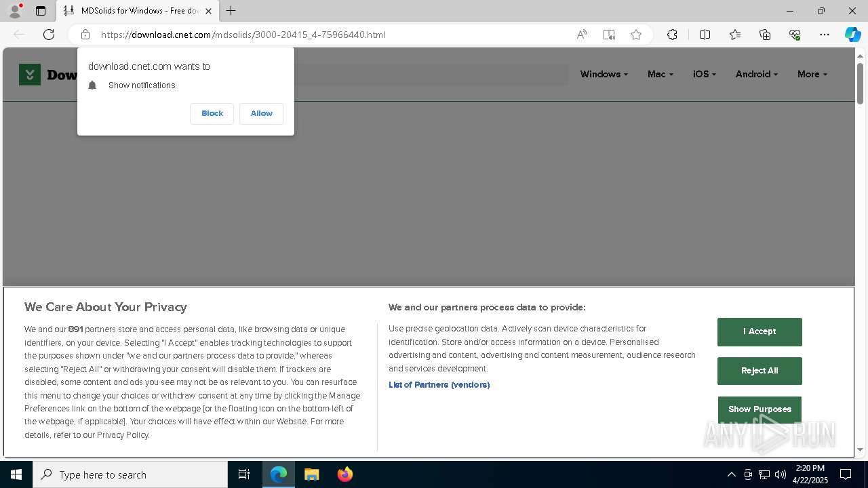The image size is (868, 488).
Task: Toggle split screen view
Action: [705, 35]
